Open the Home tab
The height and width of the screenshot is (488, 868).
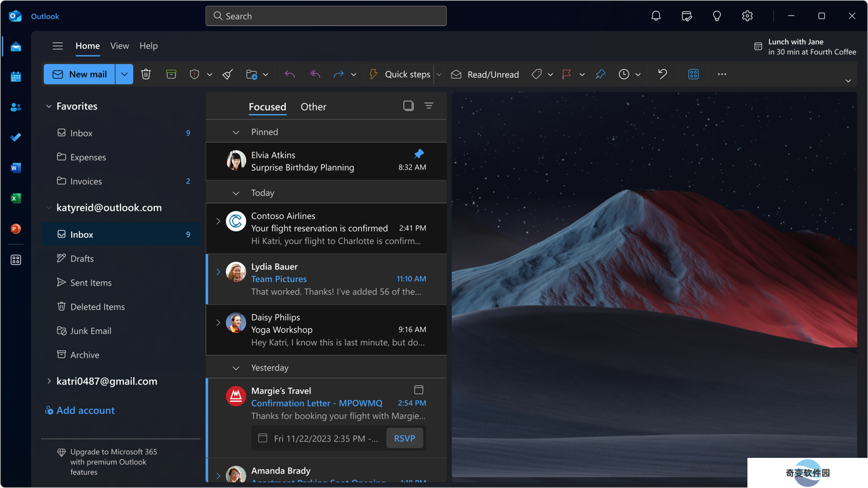click(87, 46)
